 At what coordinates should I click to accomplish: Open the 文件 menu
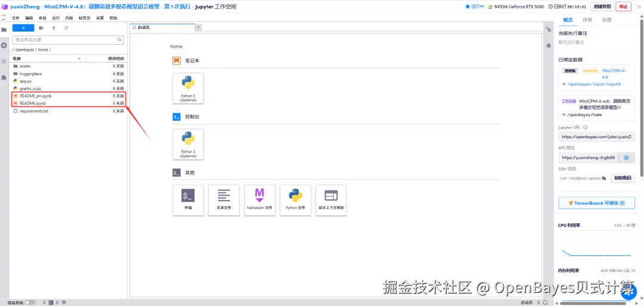click(x=16, y=18)
